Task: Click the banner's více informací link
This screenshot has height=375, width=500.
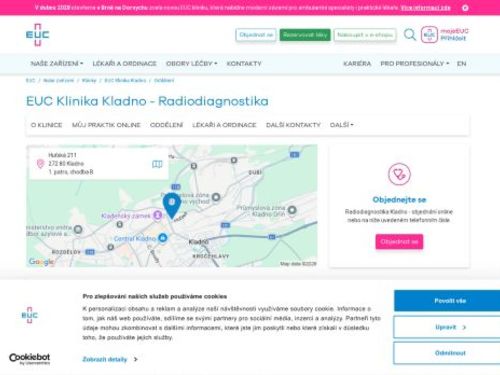Action: 425,8
